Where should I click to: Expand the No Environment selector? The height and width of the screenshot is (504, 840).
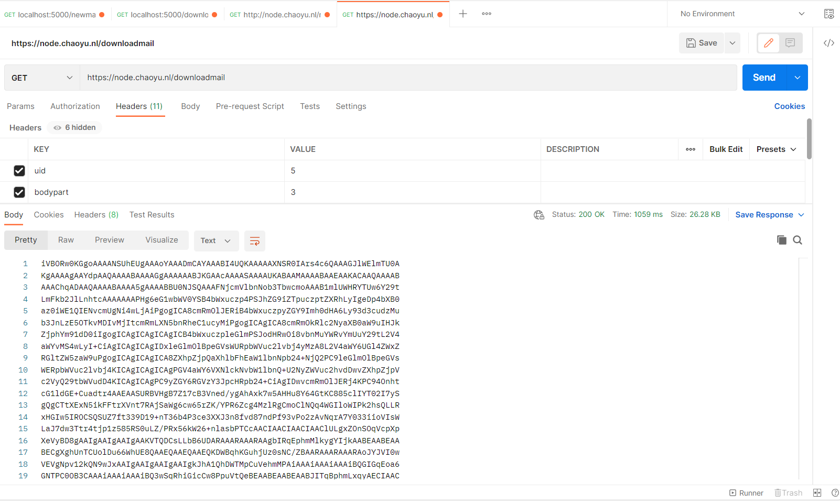pos(741,14)
